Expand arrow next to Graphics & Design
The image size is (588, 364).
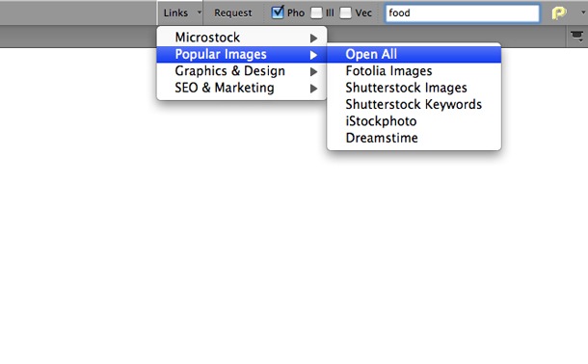pos(314,71)
